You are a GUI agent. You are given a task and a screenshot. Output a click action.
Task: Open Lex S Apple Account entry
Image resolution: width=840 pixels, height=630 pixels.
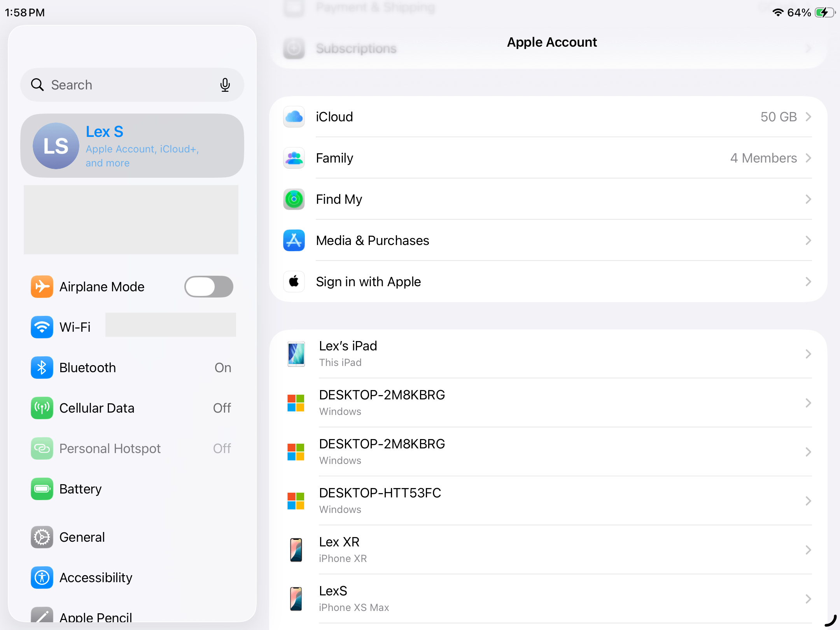pos(132,146)
